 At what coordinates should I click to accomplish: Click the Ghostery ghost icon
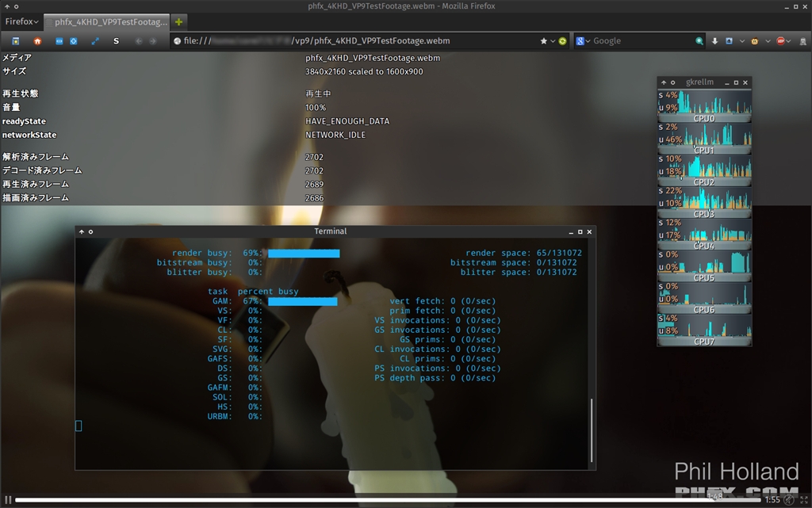803,41
